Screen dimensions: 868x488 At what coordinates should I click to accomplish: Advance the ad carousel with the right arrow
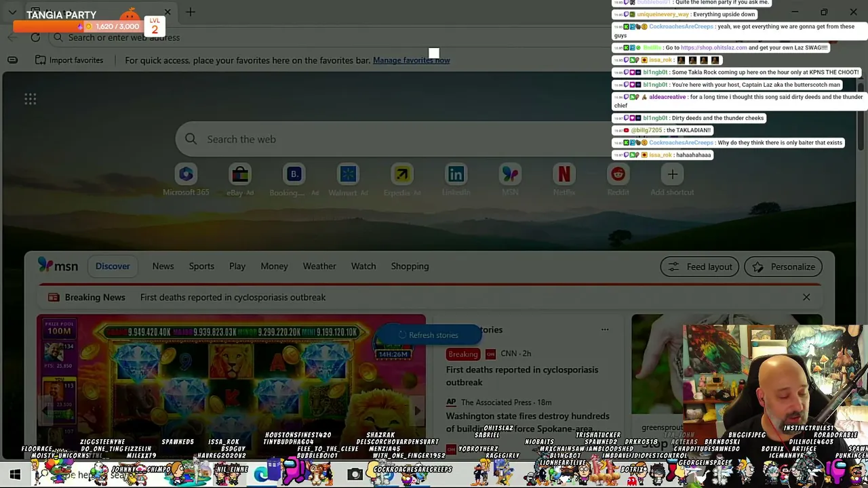click(417, 410)
